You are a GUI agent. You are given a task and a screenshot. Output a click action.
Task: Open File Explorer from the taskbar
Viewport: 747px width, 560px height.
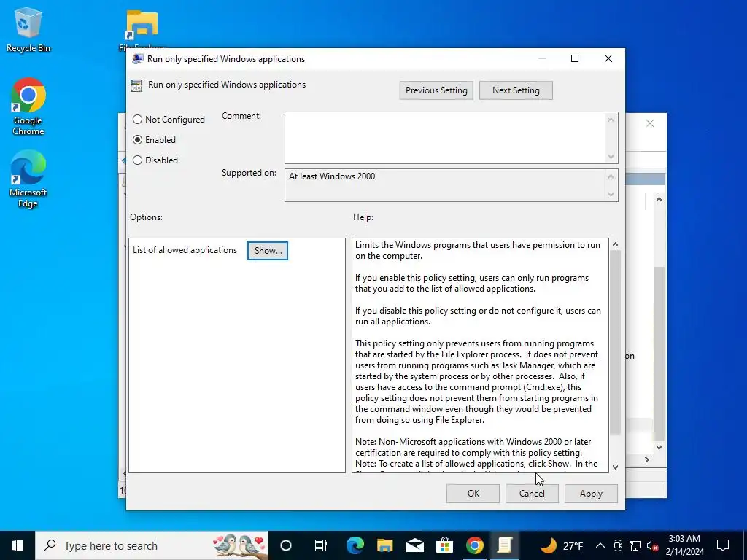[x=385, y=545]
